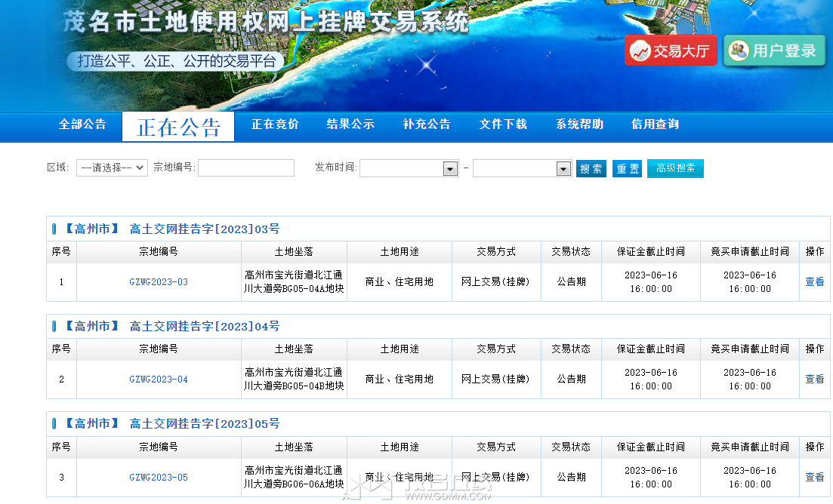Open announcement 高土交网挂告字[2023]05号
The width and height of the screenshot is (833, 504).
(204, 424)
